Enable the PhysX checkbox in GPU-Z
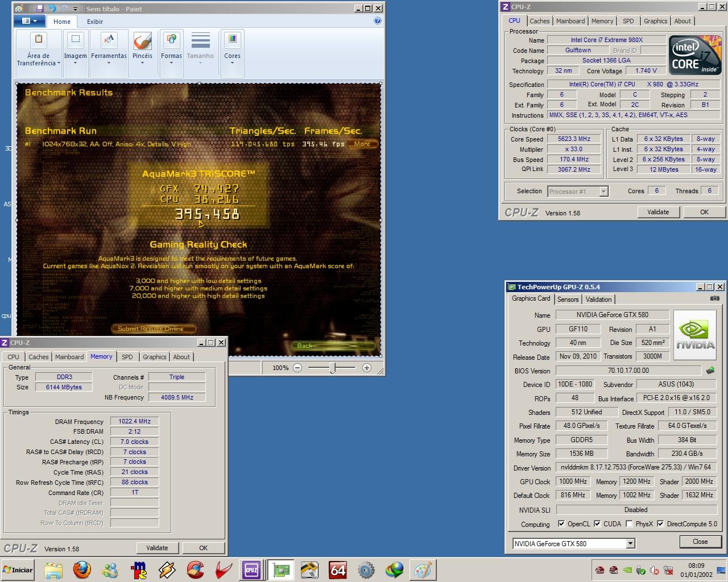This screenshot has height=582, width=728. coord(629,524)
